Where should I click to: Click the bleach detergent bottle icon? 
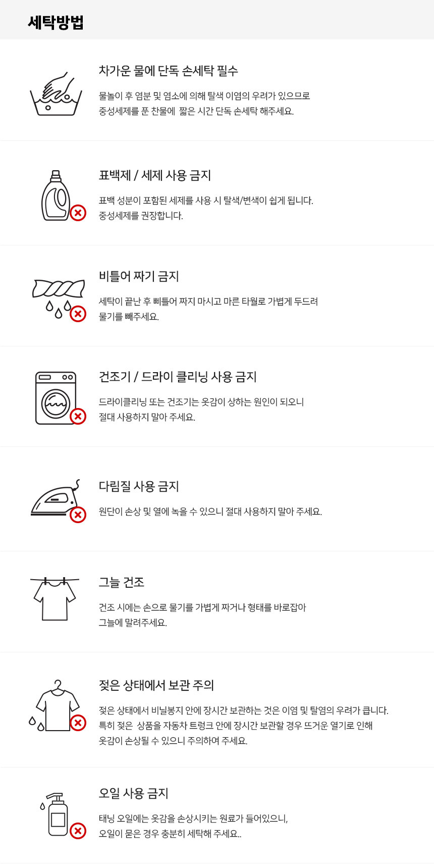(55, 196)
